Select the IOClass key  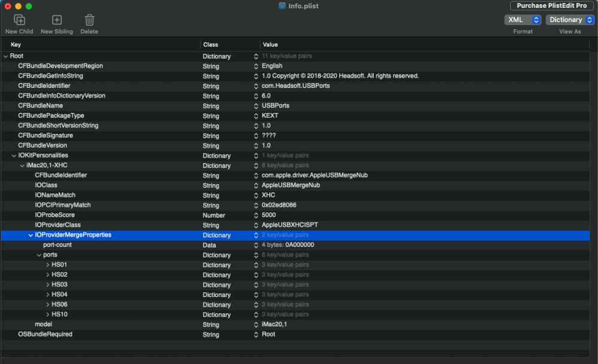pos(46,185)
